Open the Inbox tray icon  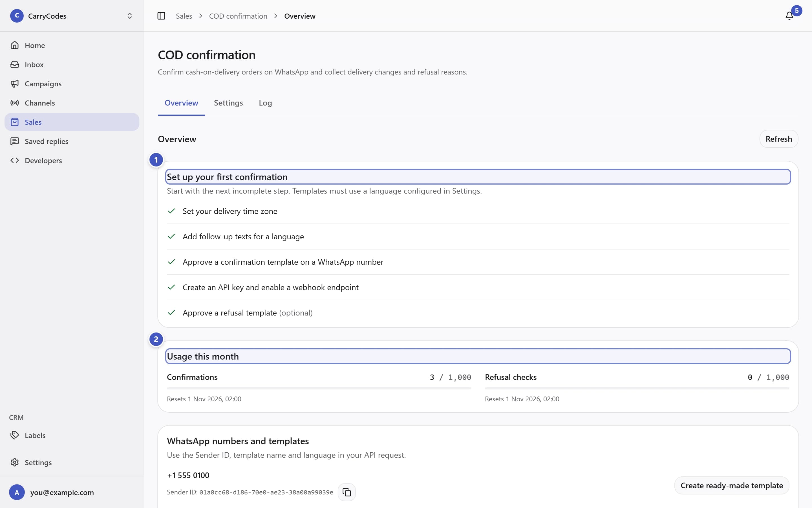[x=14, y=64]
